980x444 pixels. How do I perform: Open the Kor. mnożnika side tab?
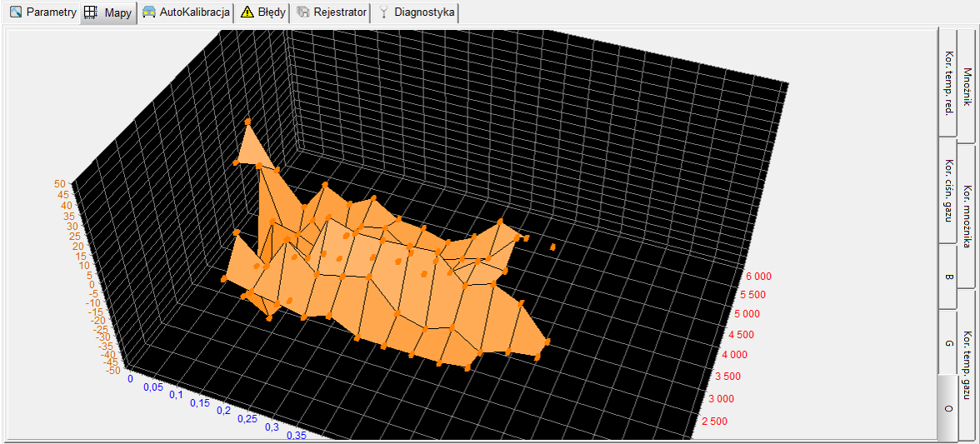967,217
